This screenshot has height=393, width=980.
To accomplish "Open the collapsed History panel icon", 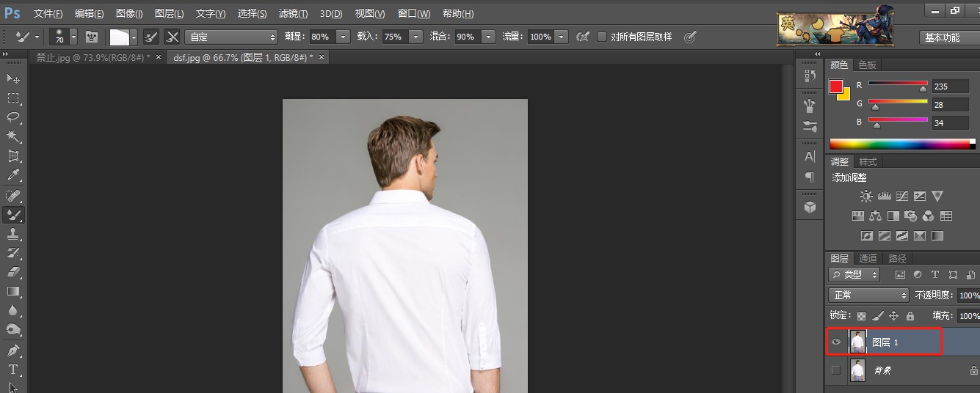I will 810,76.
